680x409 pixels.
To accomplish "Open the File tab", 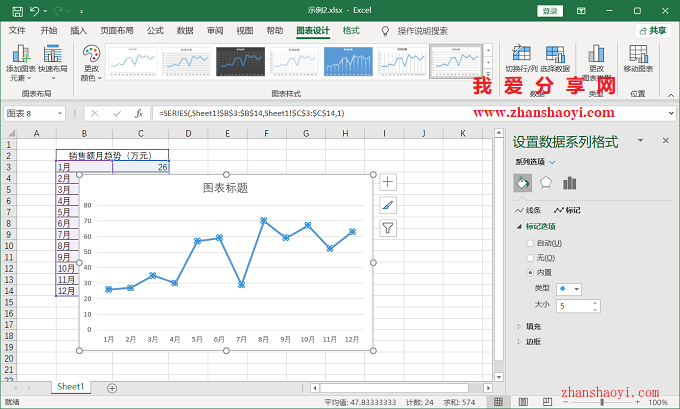I will point(17,31).
